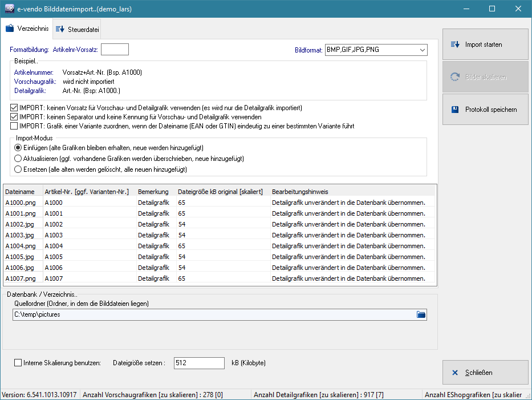Image resolution: width=532 pixels, height=400 pixels.
Task: Click the e-vendo app icon in title bar
Action: (9, 9)
